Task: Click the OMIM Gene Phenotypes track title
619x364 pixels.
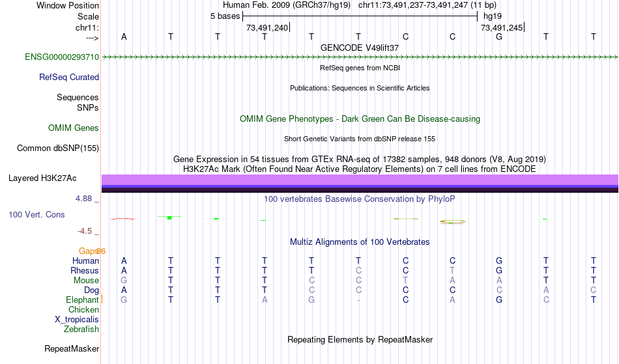Action: click(x=360, y=119)
